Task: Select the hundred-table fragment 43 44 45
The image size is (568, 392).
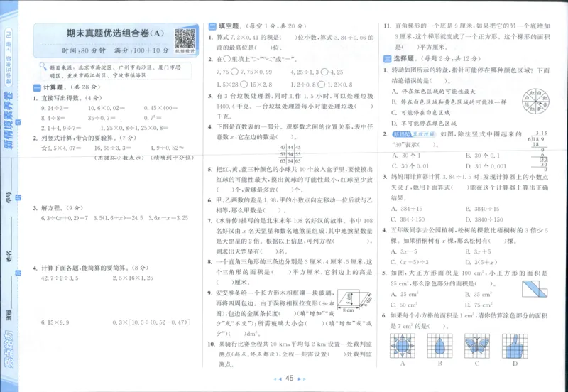Action: click(290, 153)
